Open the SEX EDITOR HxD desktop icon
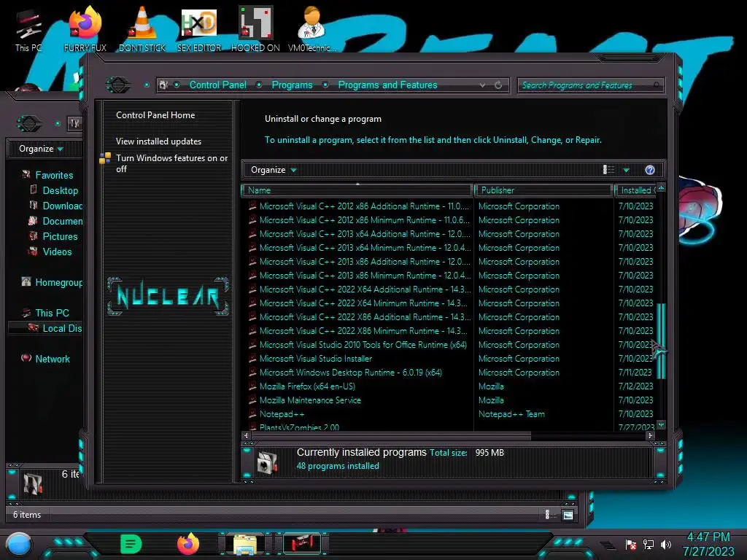 click(199, 29)
